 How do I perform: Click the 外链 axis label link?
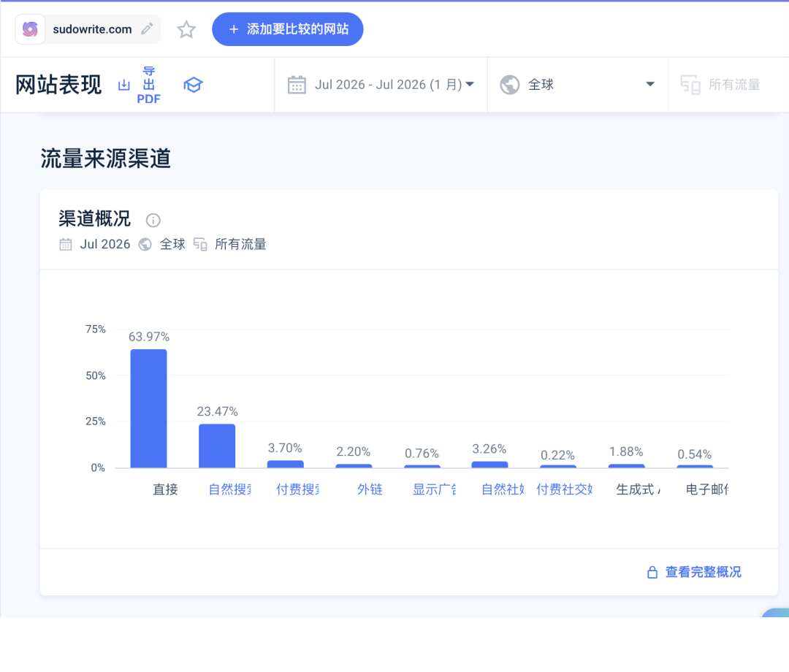coord(370,489)
